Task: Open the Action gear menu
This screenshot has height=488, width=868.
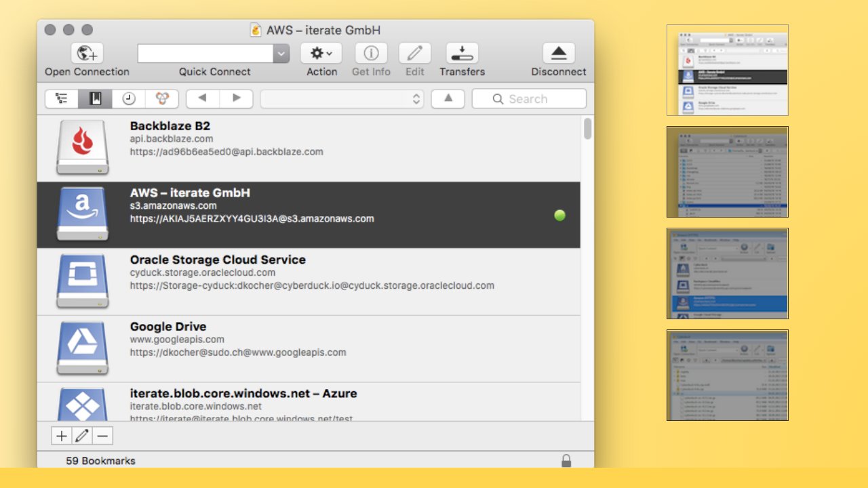Action: 321,54
